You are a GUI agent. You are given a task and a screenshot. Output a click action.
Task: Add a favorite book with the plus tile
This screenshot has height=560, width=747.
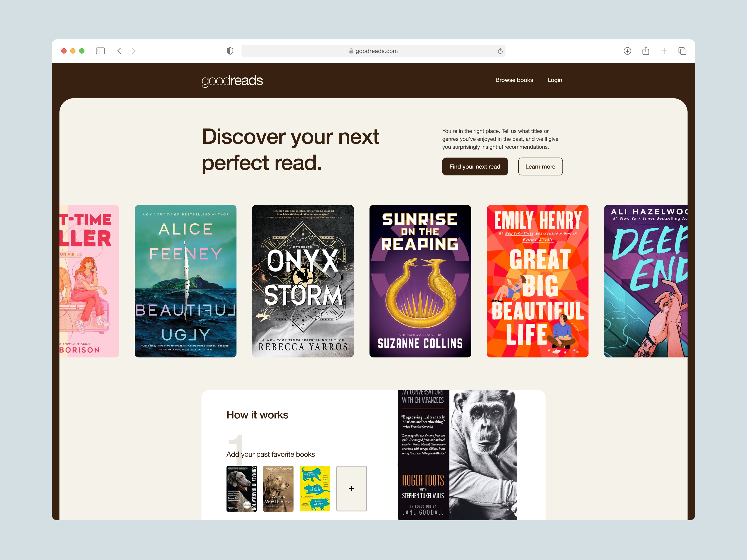[351, 488]
